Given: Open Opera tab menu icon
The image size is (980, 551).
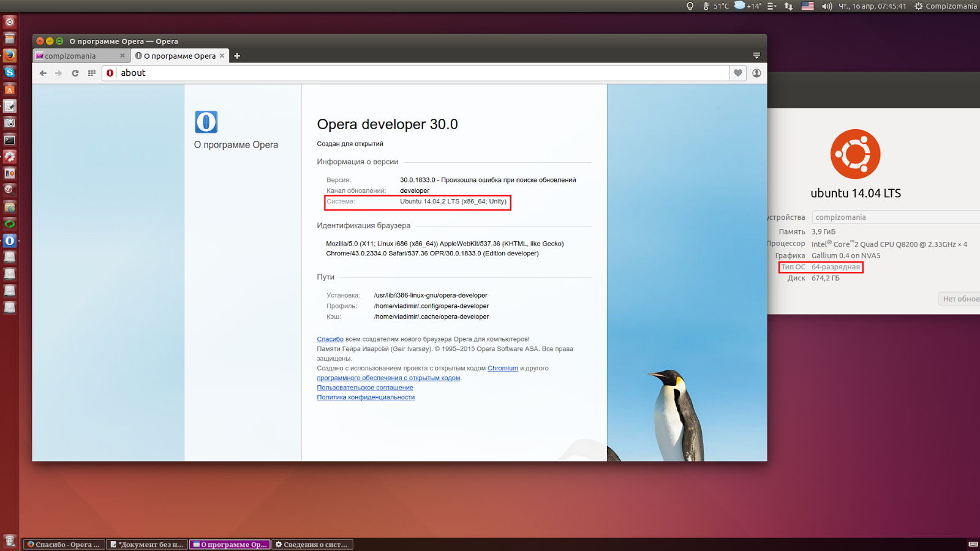Looking at the screenshot, I should pyautogui.click(x=756, y=55).
